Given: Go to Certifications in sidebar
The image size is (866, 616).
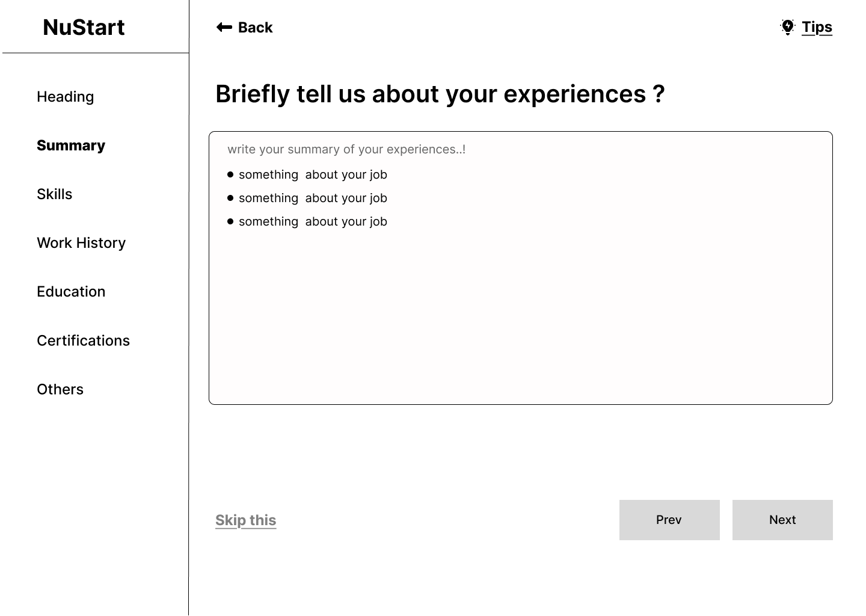Looking at the screenshot, I should pos(84,340).
